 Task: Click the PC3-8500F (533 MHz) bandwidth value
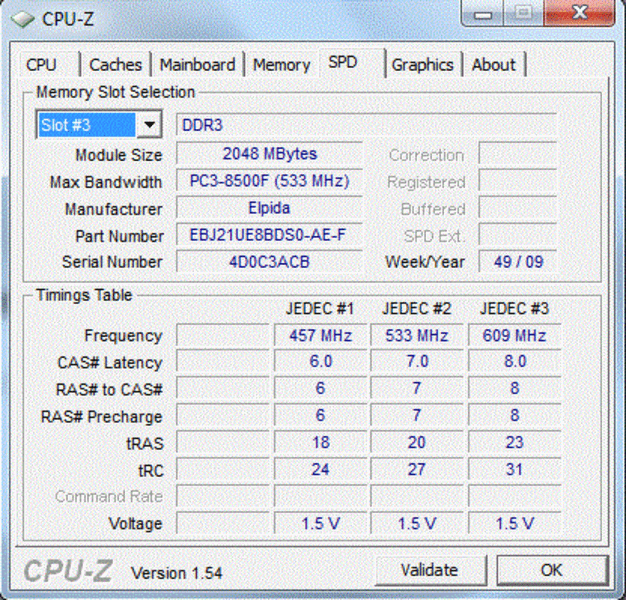coord(269,181)
